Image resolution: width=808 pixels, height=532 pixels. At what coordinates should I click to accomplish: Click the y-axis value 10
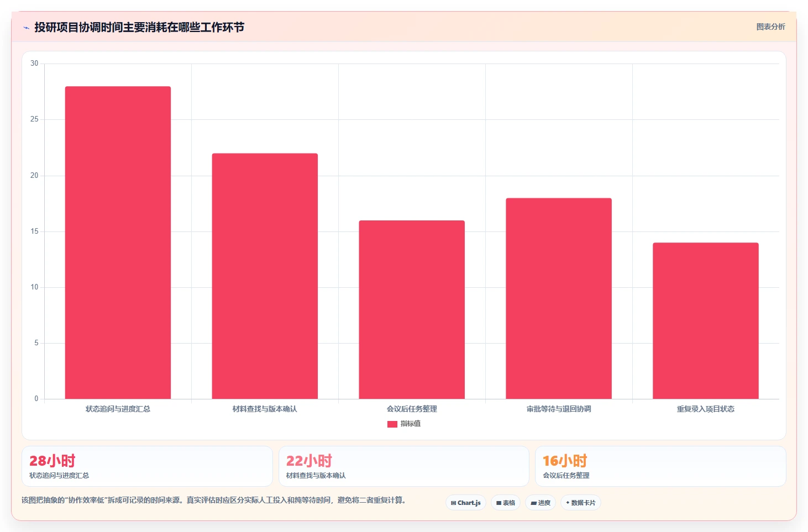34,287
